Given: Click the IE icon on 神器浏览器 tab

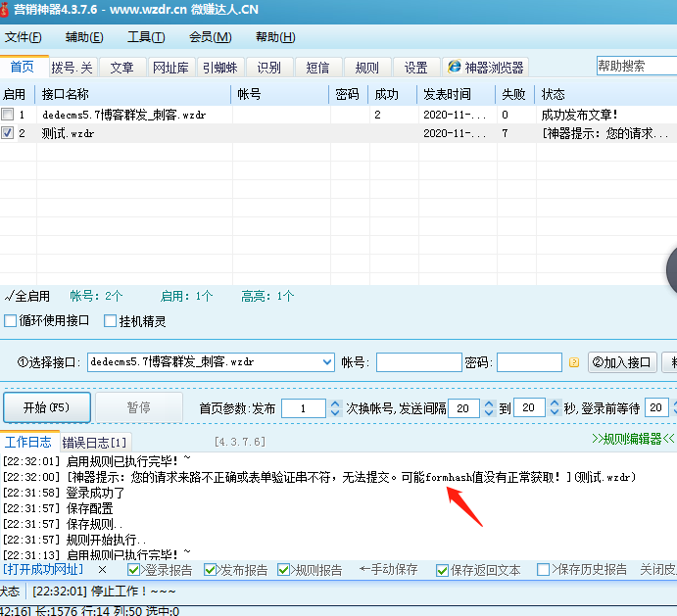Looking at the screenshot, I should point(455,67).
